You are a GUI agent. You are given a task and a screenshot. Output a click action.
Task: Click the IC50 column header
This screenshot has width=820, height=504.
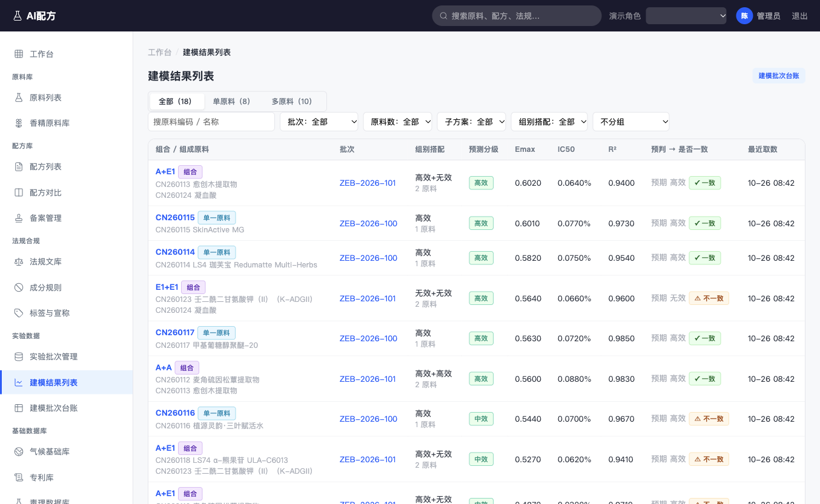pos(566,149)
